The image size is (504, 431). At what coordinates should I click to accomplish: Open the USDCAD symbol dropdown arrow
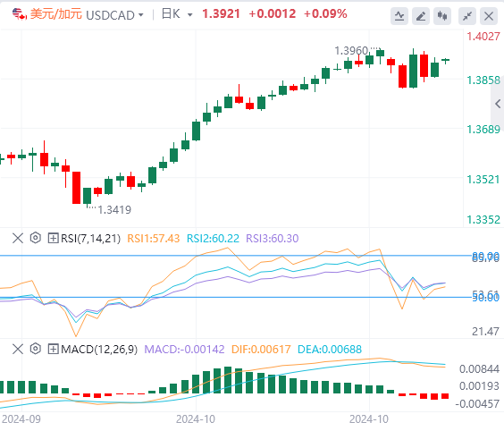click(x=141, y=15)
